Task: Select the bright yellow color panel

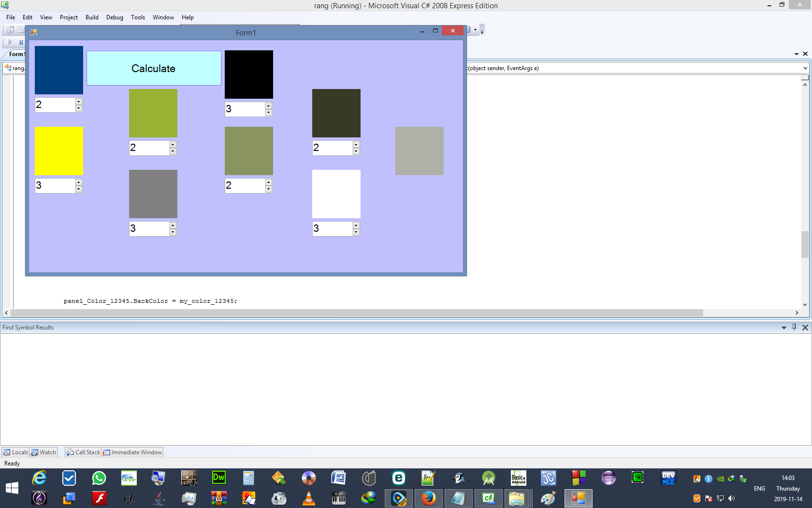Action: point(59,151)
